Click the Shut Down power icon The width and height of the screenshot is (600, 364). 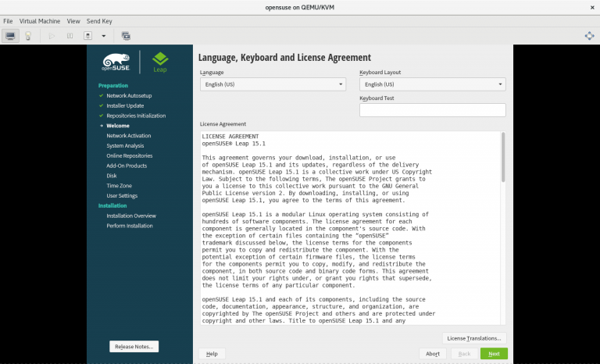click(x=87, y=36)
